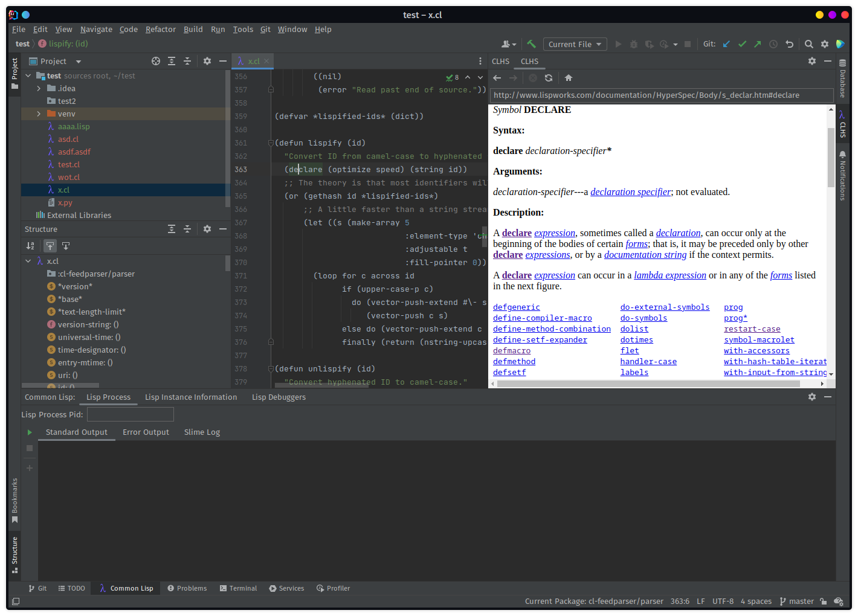Start the Lisp process with play icon
This screenshot has width=858, height=616.
(x=30, y=432)
